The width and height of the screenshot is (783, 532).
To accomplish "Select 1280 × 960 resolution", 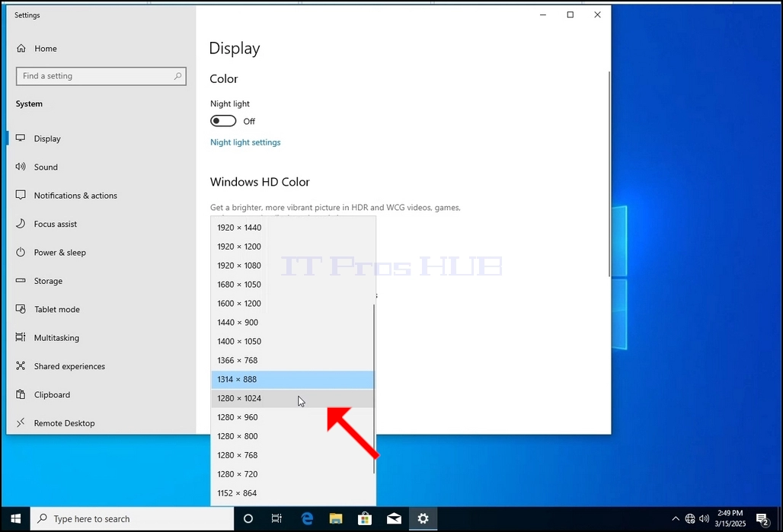I will pyautogui.click(x=293, y=417).
